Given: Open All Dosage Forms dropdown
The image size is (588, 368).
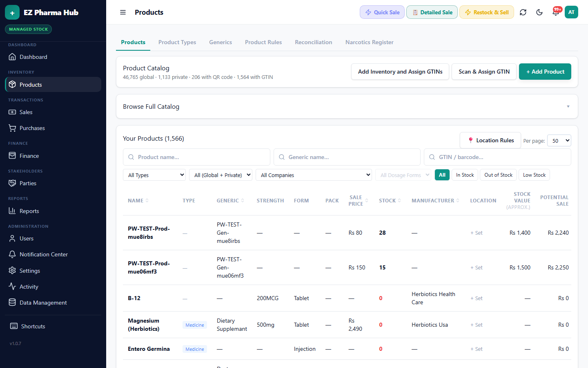Looking at the screenshot, I should pyautogui.click(x=403, y=175).
